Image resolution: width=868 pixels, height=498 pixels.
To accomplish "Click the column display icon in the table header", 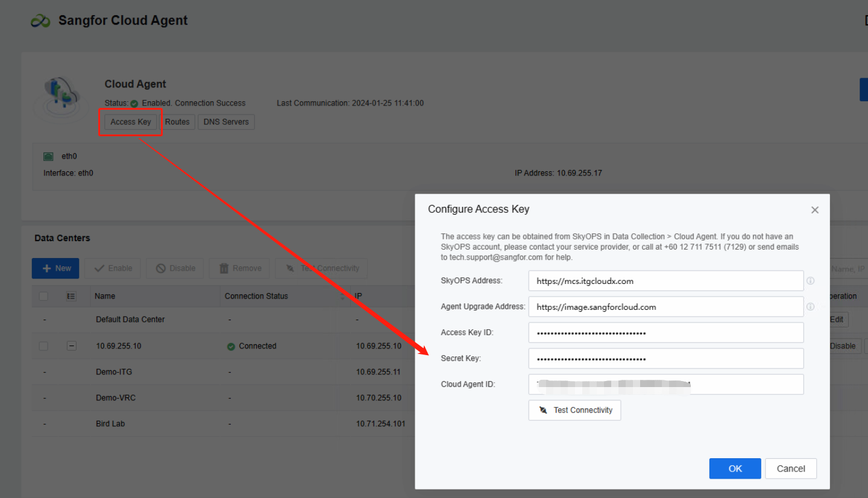I will (x=71, y=296).
